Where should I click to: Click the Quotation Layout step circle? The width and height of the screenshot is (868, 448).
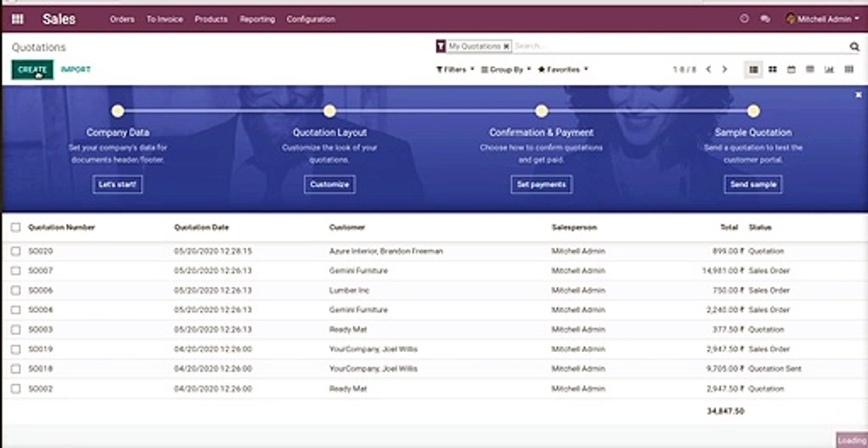(x=330, y=111)
